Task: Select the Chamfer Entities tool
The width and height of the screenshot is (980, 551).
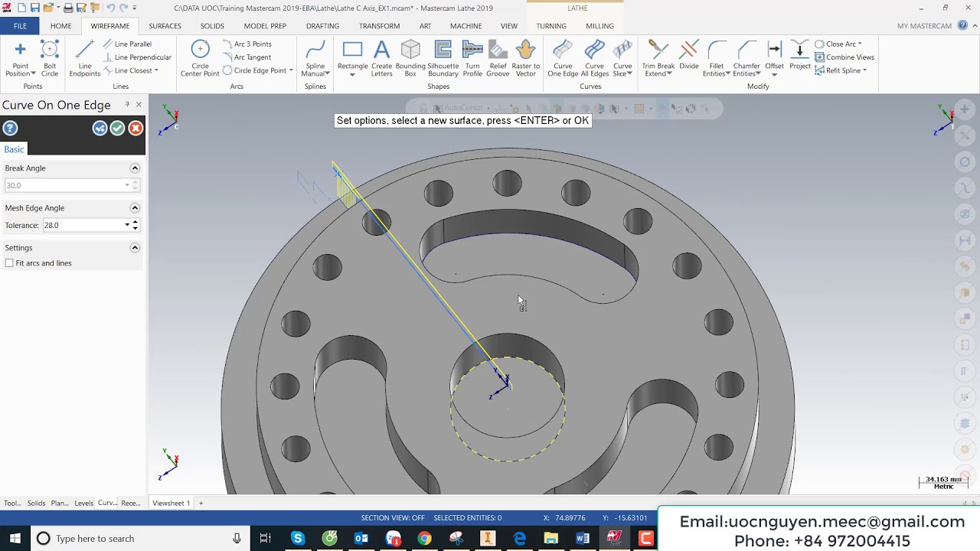Action: click(746, 59)
